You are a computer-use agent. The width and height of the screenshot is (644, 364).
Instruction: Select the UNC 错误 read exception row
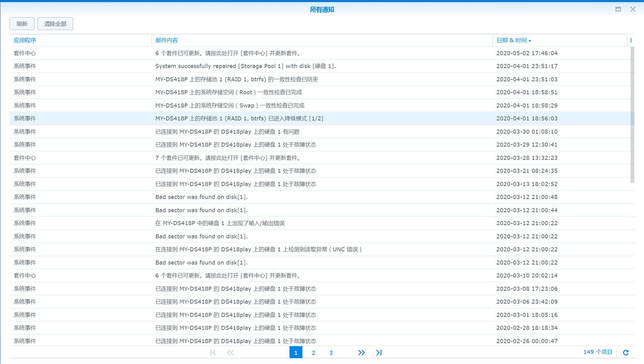(x=319, y=249)
